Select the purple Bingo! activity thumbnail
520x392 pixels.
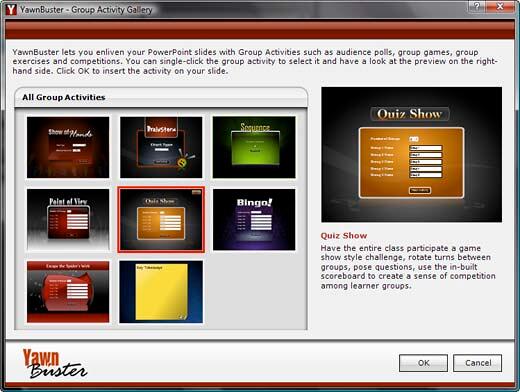[254, 219]
